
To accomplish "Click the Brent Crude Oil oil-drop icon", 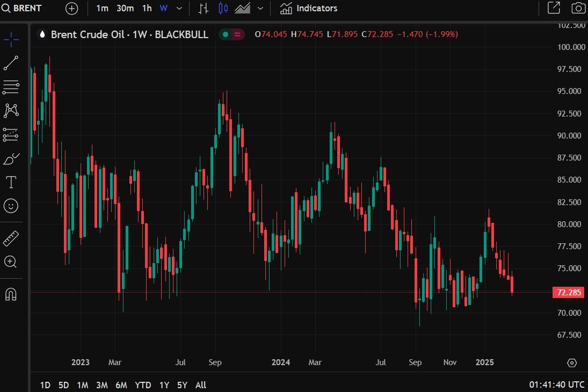I will pyautogui.click(x=42, y=34).
